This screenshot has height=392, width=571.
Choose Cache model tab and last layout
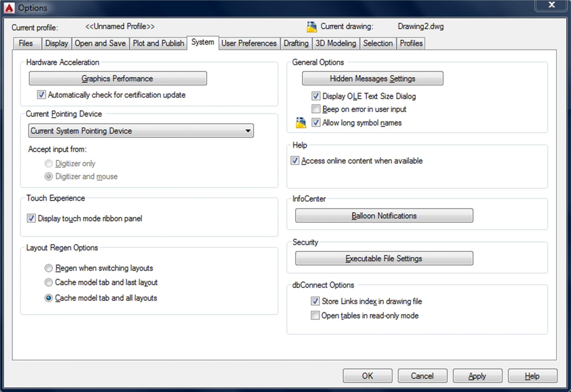49,282
